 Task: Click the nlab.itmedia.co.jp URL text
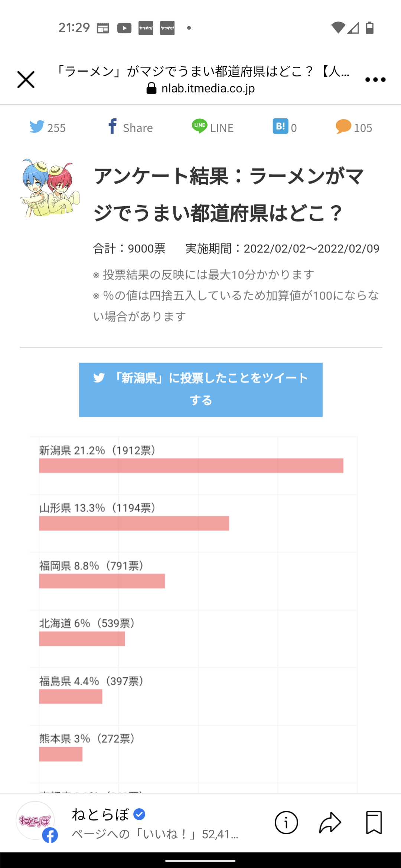pos(208,88)
